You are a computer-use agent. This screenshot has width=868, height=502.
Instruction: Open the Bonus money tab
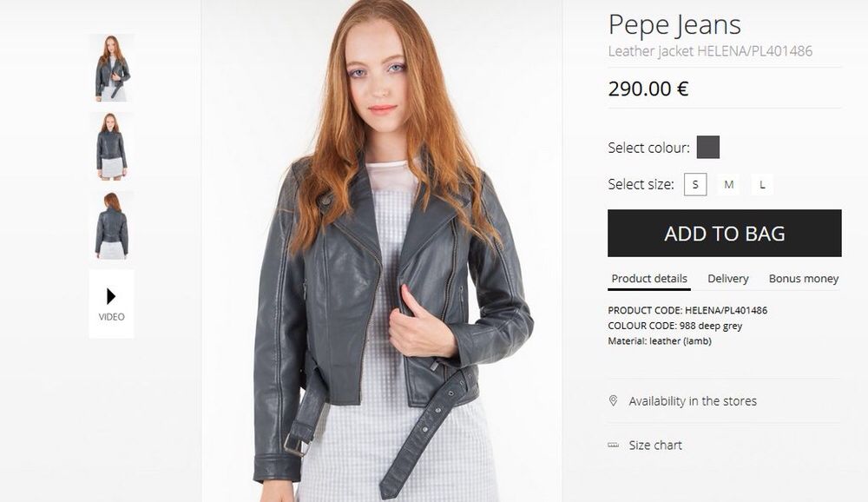803,279
